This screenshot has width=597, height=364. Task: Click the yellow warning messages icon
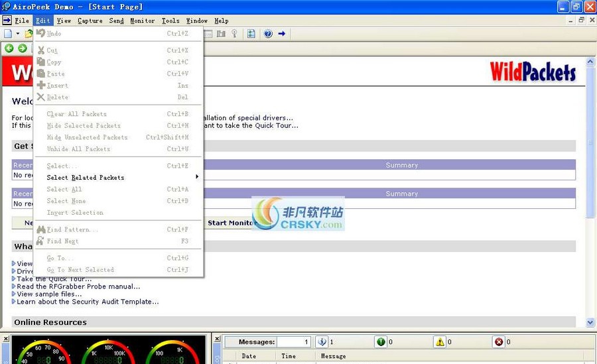pos(439,342)
